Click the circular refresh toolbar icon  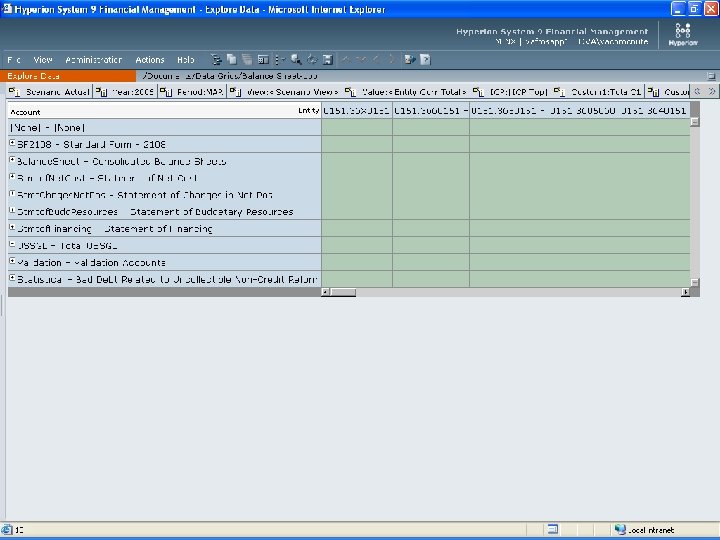312,59
